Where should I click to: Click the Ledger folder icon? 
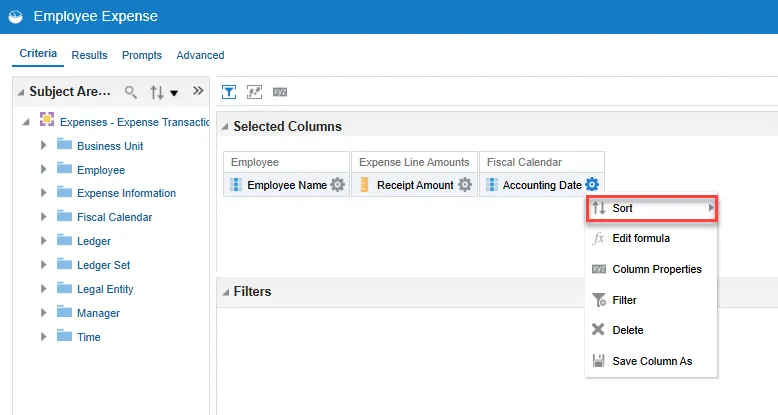(64, 240)
